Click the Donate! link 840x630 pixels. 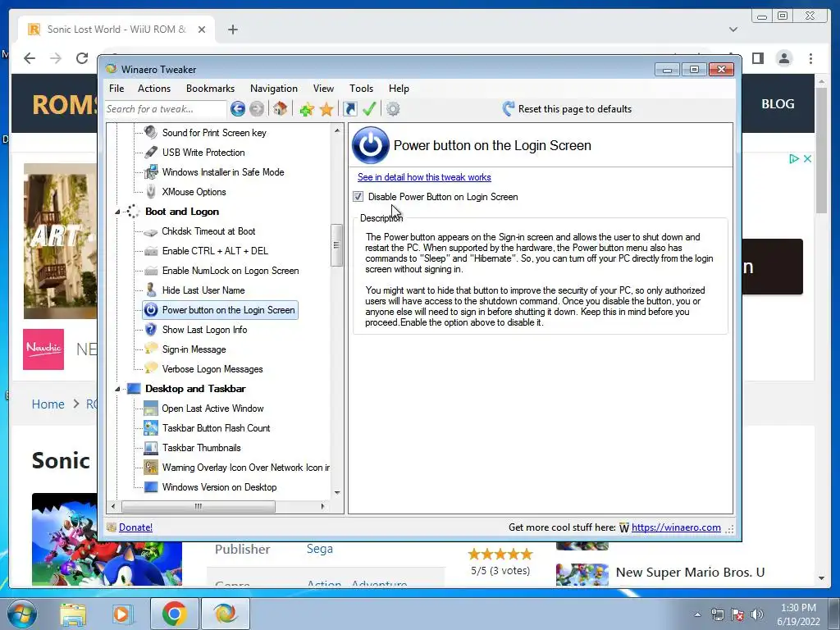coord(135,527)
